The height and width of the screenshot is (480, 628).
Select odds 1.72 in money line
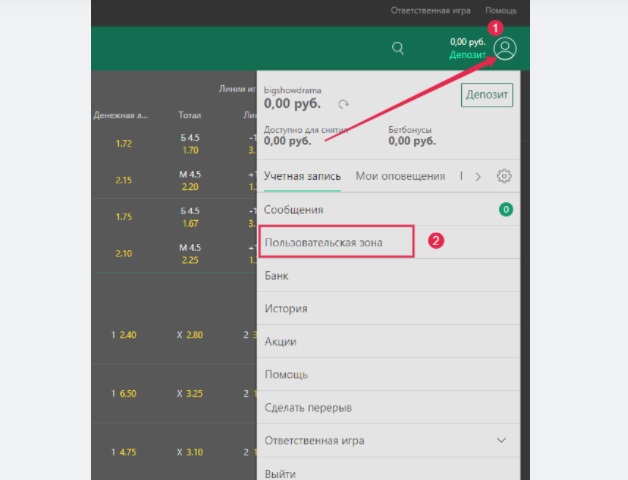[123, 143]
